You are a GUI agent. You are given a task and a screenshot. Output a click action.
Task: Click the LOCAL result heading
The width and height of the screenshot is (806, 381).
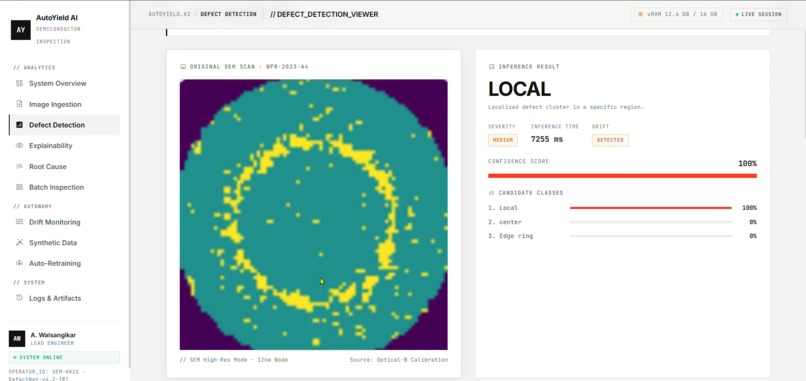[519, 89]
